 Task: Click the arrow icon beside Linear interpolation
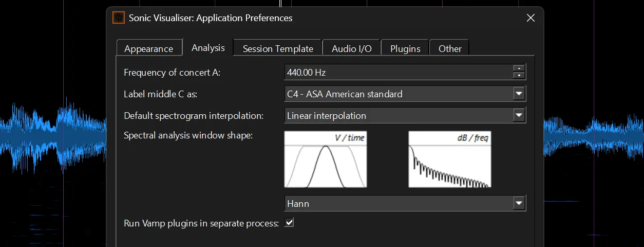[x=519, y=116]
